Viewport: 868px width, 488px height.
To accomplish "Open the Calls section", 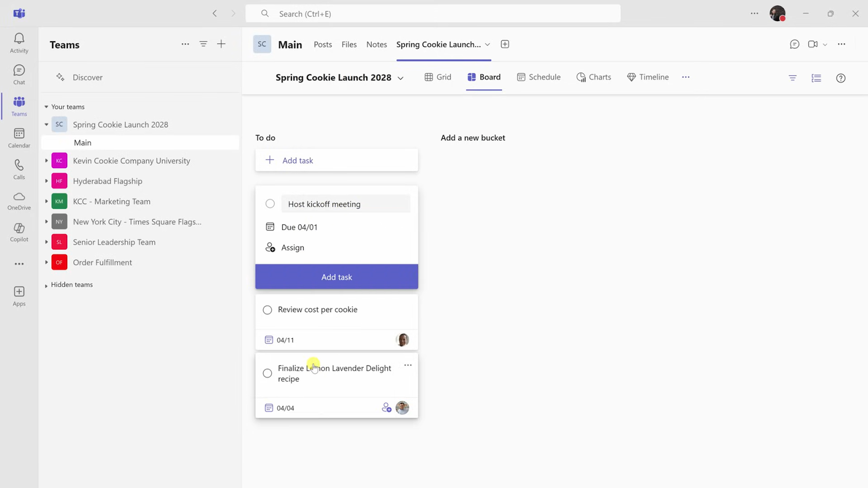I will click(19, 169).
